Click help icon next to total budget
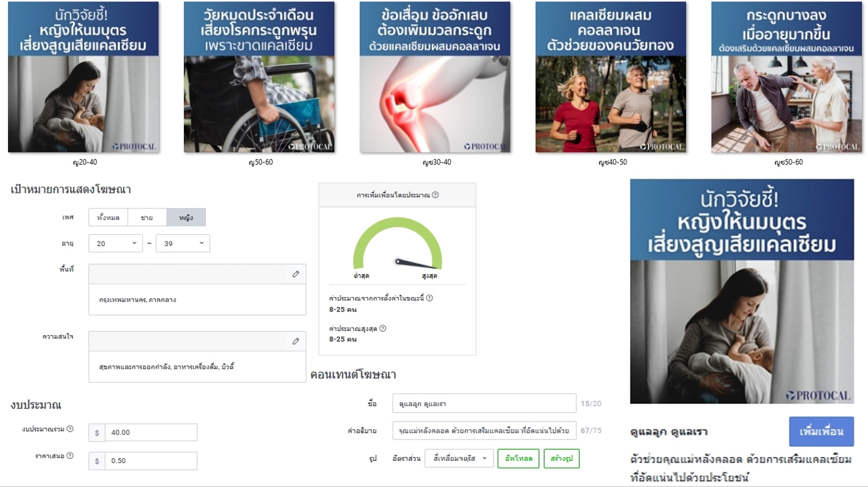Image resolution: width=868 pixels, height=487 pixels. (x=70, y=429)
